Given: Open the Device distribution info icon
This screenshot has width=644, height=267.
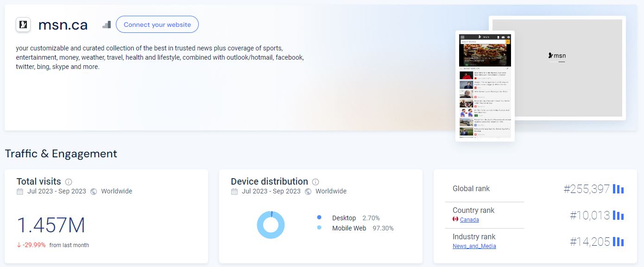Looking at the screenshot, I should coord(316,182).
